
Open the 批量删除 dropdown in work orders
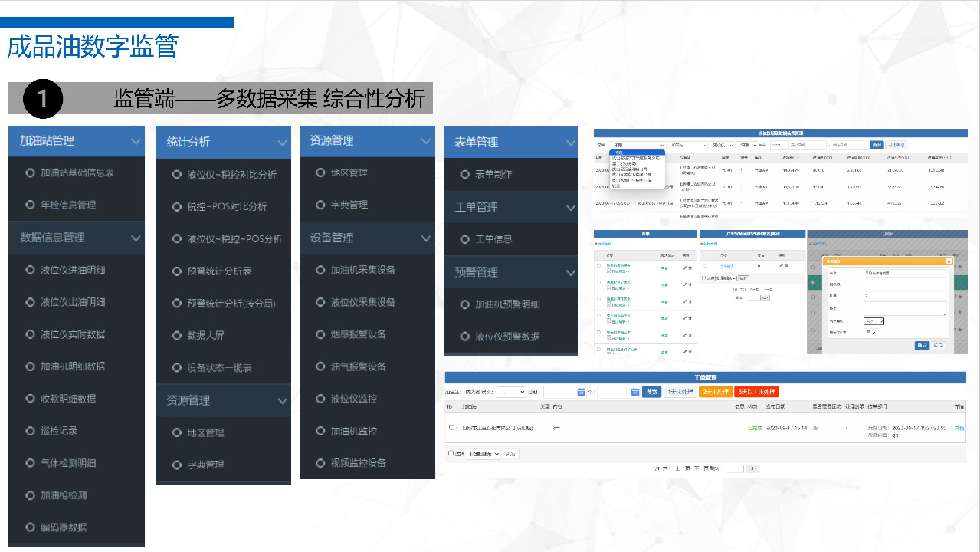pyautogui.click(x=484, y=454)
